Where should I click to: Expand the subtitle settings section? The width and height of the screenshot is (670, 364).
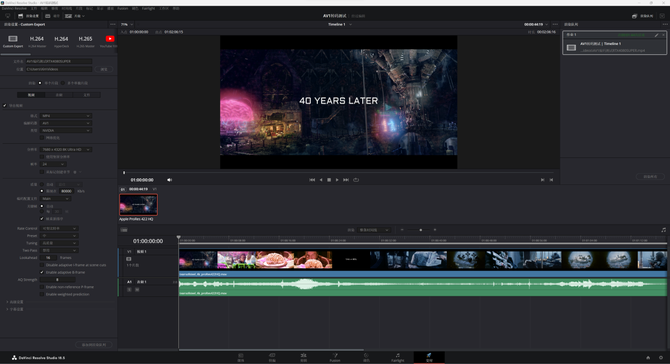click(x=15, y=309)
